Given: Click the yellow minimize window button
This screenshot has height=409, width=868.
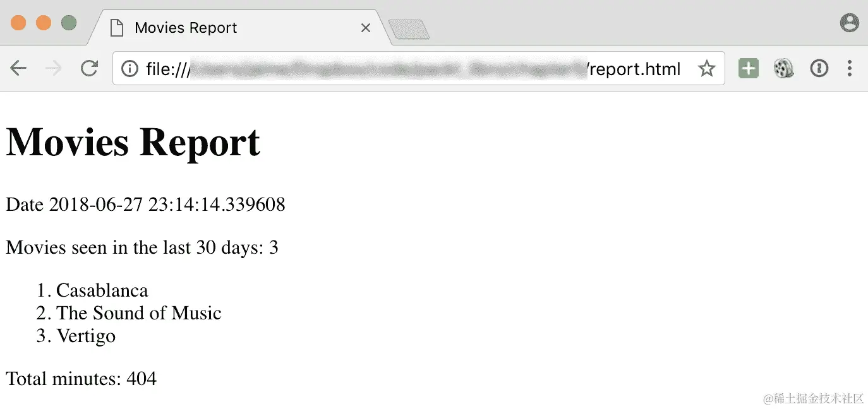Looking at the screenshot, I should 43,23.
